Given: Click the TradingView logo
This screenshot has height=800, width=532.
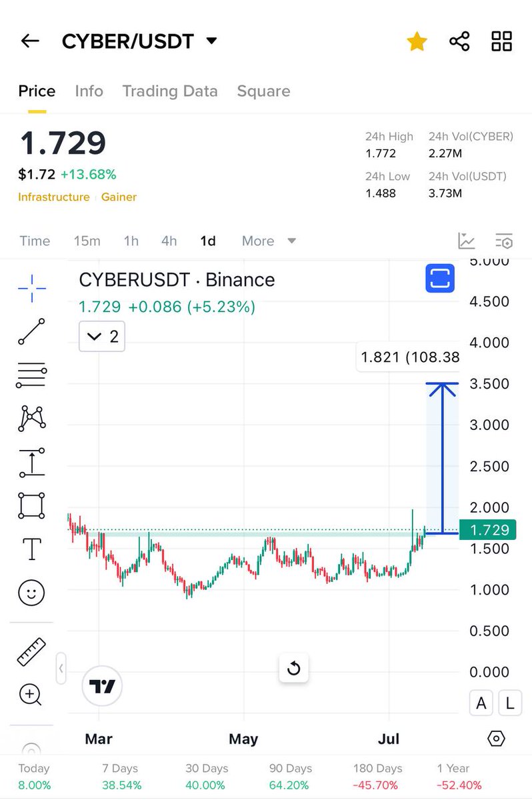Looking at the screenshot, I should pyautogui.click(x=102, y=686).
